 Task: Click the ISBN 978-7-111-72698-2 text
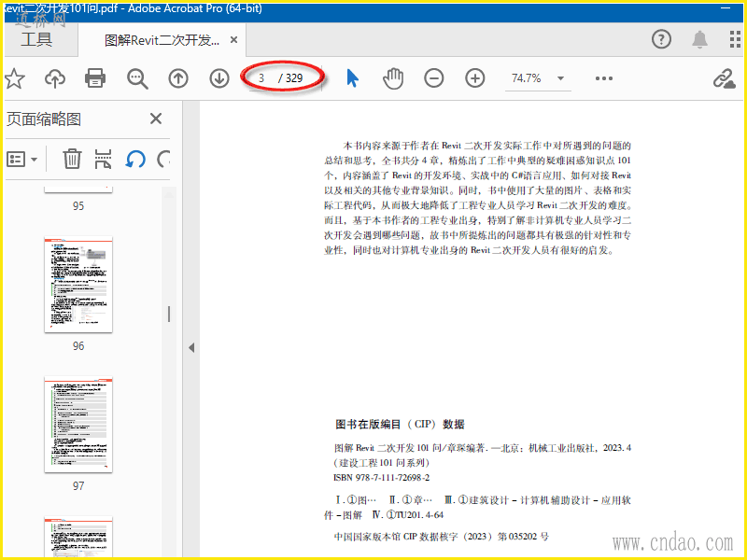pos(381,478)
